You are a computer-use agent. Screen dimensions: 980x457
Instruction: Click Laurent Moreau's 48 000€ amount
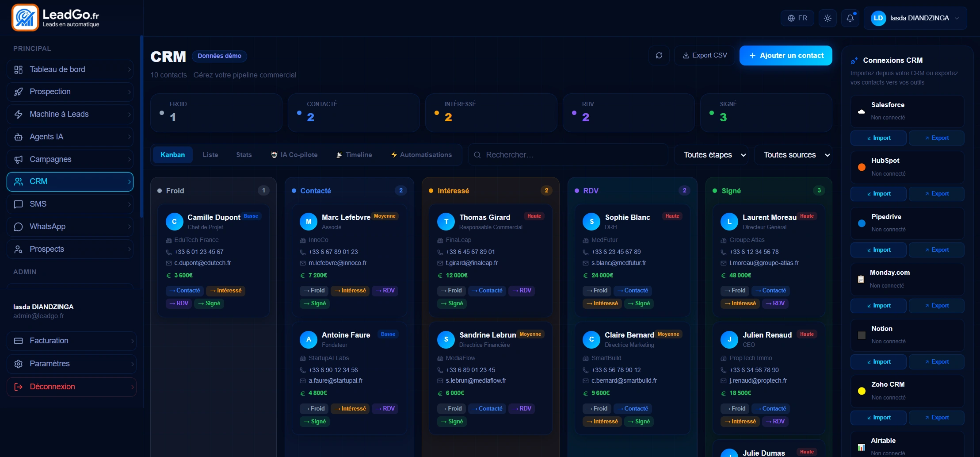coord(740,275)
